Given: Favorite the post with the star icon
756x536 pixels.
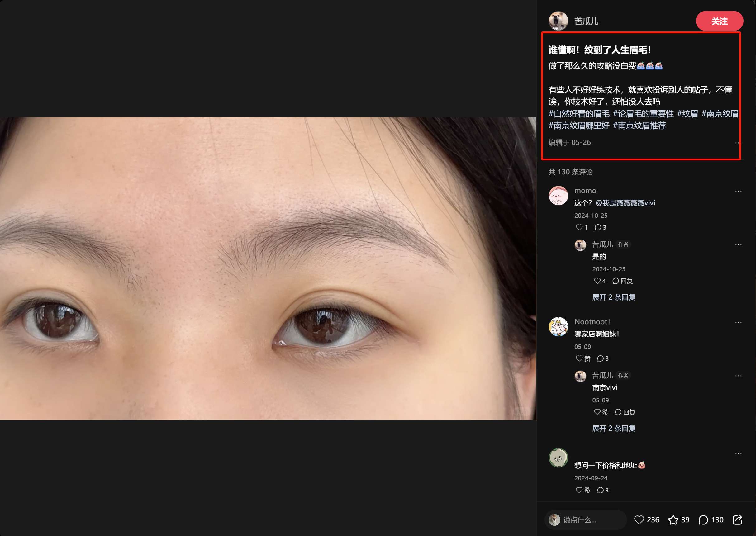Looking at the screenshot, I should pyautogui.click(x=673, y=520).
